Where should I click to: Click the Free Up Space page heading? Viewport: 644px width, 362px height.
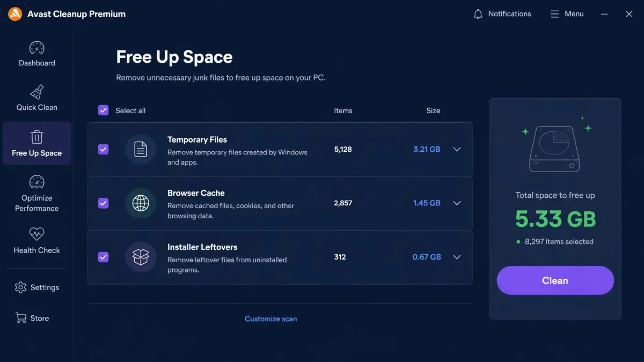174,57
